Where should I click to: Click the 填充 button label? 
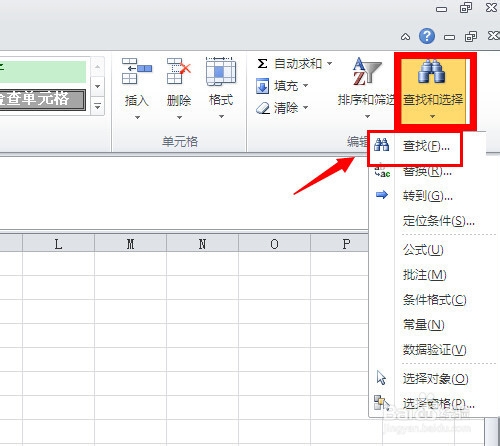click(x=286, y=86)
